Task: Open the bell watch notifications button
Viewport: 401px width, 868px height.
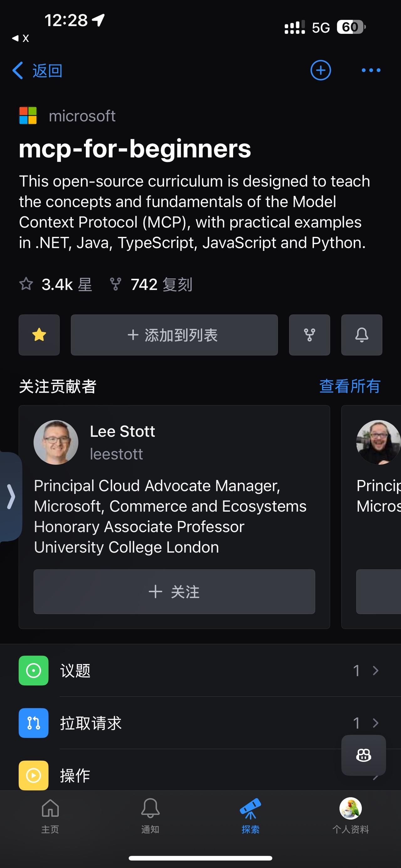Action: tap(362, 335)
